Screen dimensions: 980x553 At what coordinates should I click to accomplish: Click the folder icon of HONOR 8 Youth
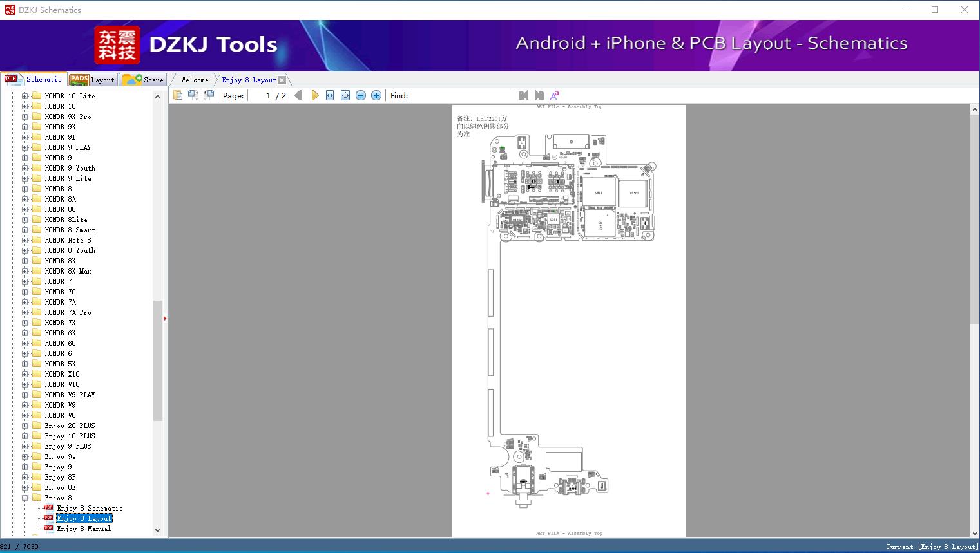pos(37,250)
